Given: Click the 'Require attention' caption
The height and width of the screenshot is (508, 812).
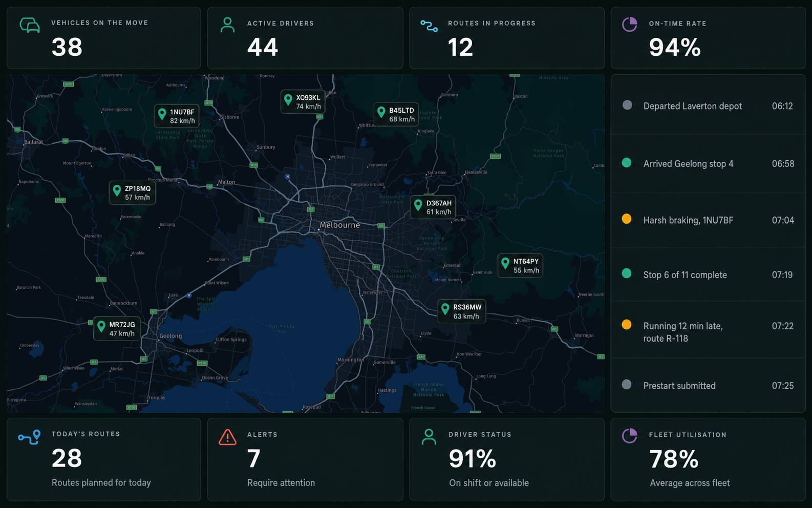Looking at the screenshot, I should pos(281,483).
